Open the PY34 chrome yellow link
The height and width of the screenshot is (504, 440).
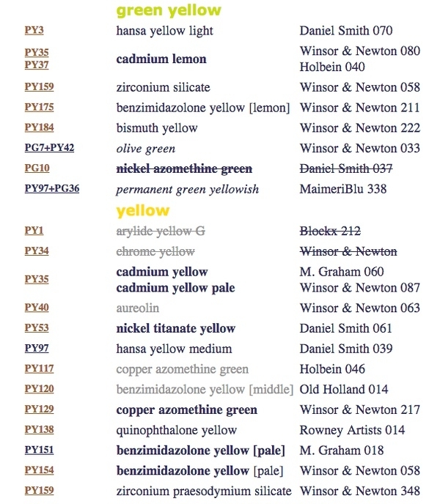click(37, 251)
